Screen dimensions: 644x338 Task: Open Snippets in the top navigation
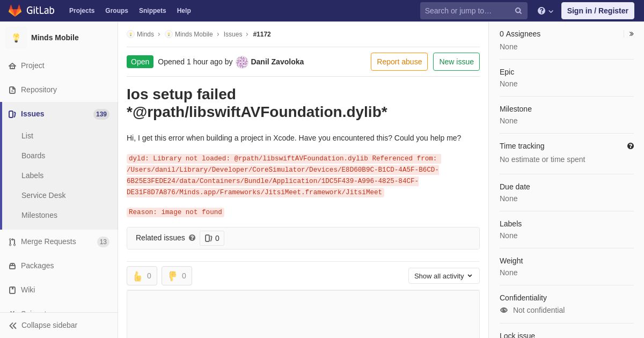[152, 11]
